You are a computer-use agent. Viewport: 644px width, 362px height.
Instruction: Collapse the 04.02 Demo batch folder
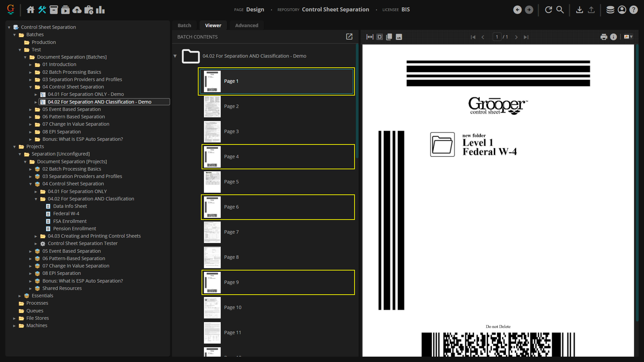click(175, 56)
